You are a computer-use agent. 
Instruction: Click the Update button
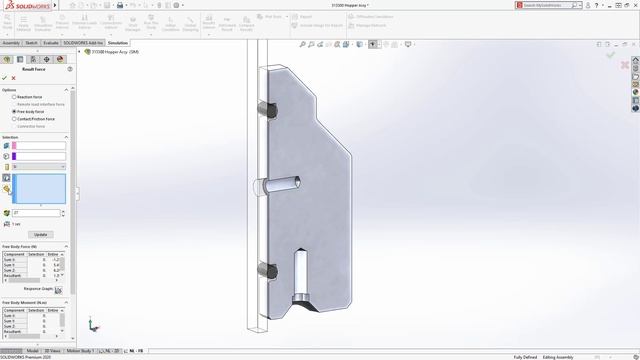point(40,235)
